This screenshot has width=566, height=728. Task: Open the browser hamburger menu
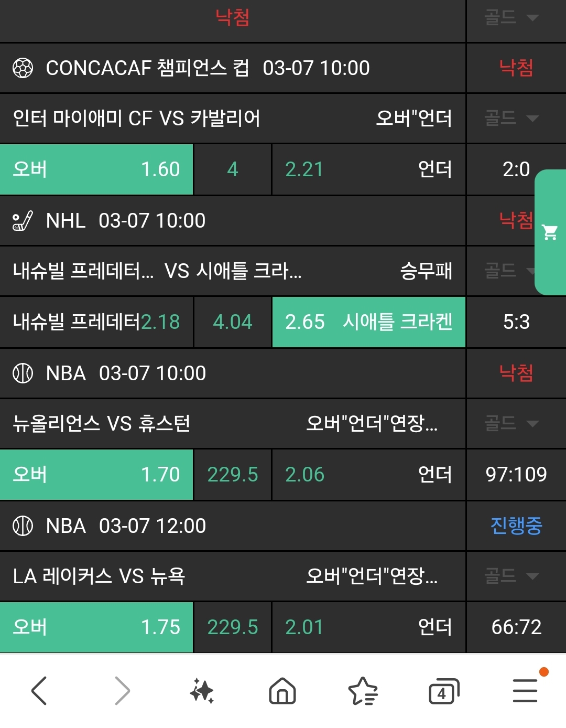click(525, 690)
